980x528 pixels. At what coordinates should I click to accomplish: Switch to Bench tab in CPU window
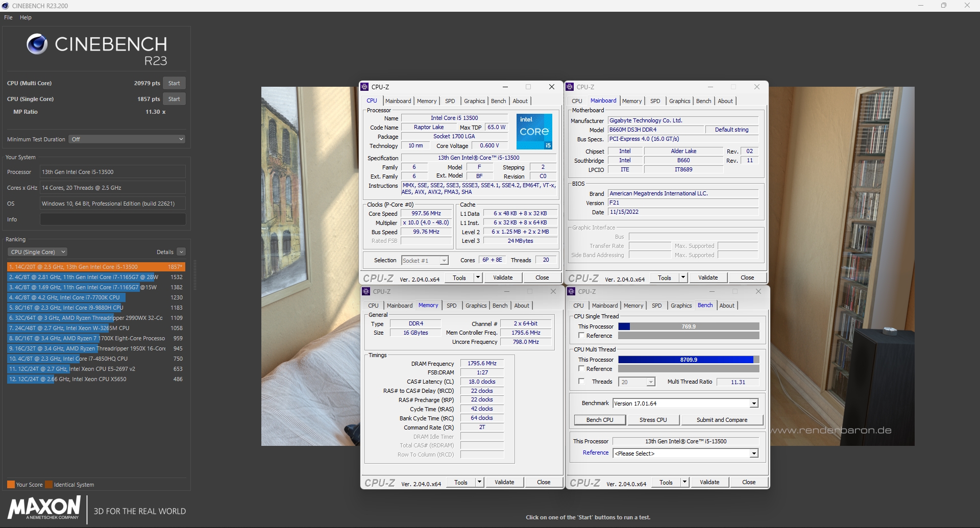pos(499,101)
